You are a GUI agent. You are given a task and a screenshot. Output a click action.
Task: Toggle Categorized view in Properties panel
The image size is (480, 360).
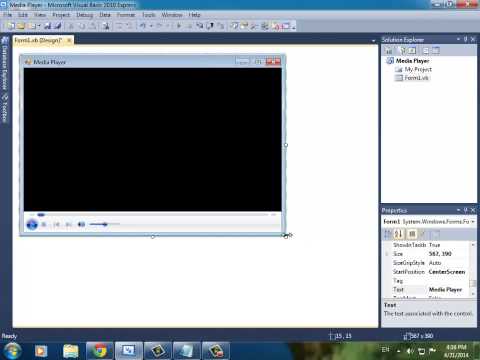tap(388, 234)
